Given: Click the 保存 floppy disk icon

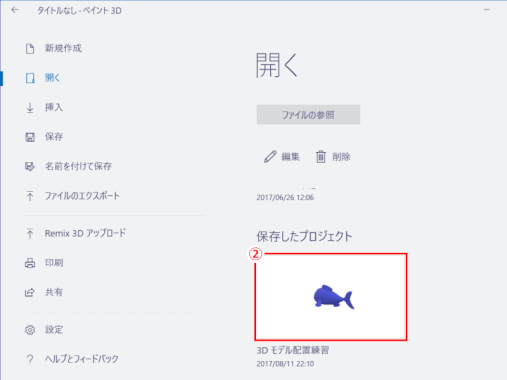Looking at the screenshot, I should (x=30, y=137).
